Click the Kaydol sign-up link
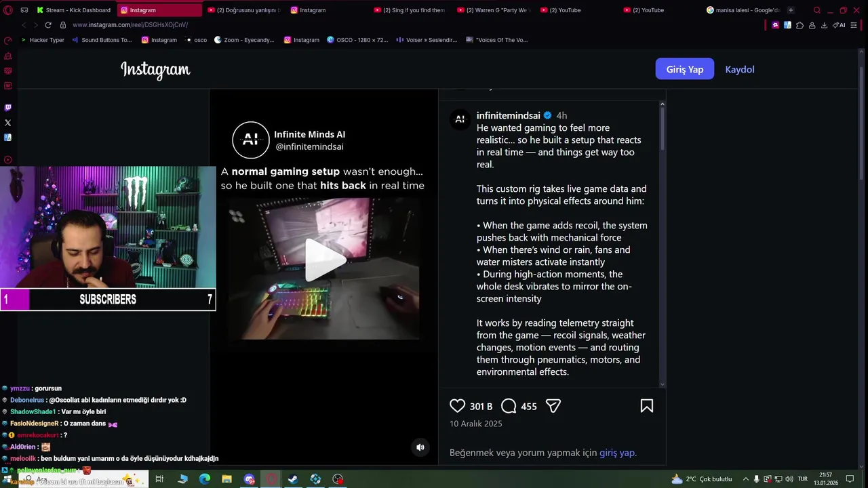This screenshot has width=868, height=488. (x=740, y=69)
